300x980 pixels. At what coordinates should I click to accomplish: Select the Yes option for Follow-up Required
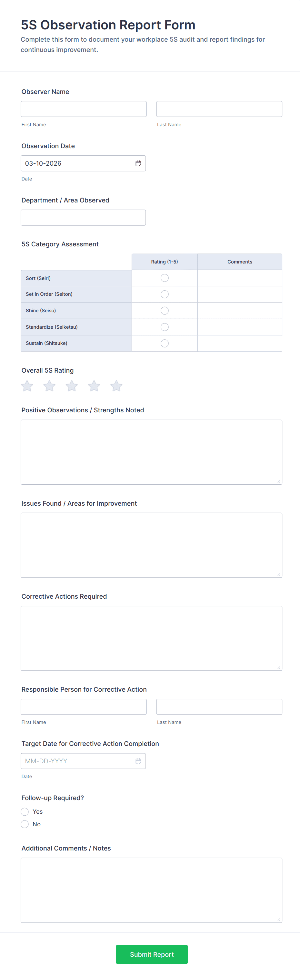click(25, 811)
